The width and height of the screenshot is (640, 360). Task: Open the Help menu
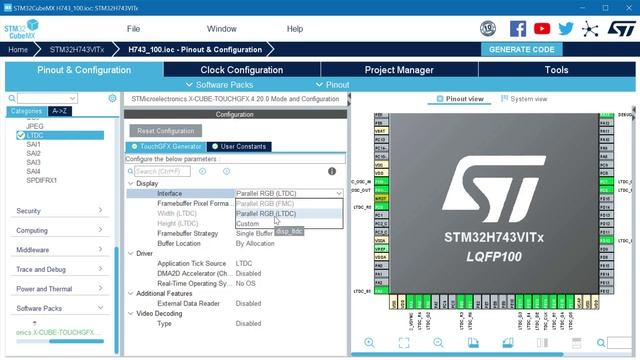[x=295, y=29]
